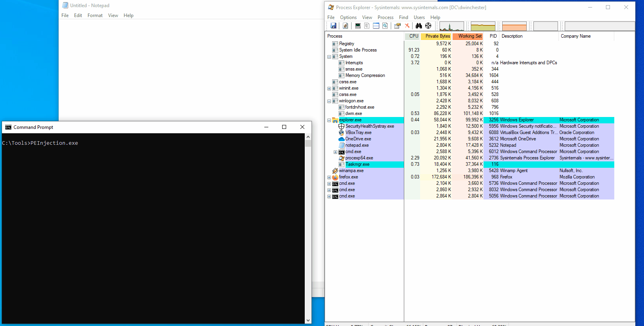Image resolution: width=644 pixels, height=326 pixels.
Task: Open the Format menu in Notepad
Action: click(95, 15)
